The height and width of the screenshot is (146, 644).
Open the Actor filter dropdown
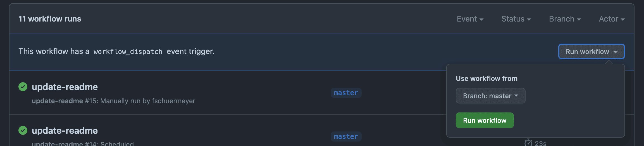611,19
